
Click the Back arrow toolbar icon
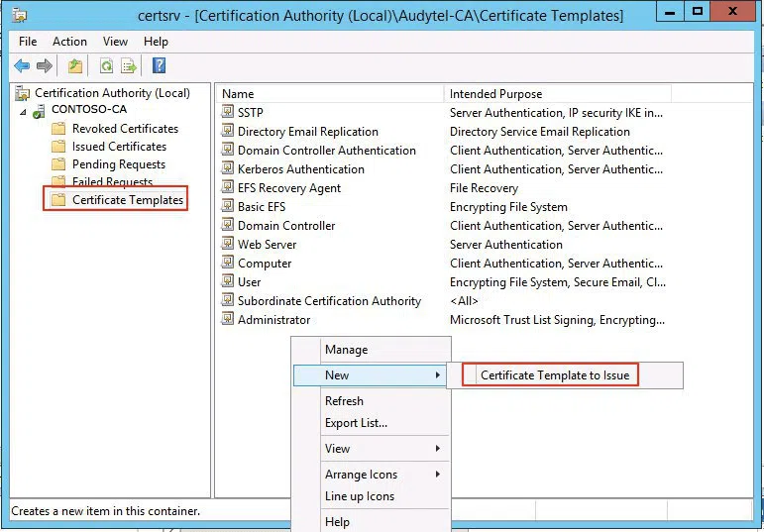[22, 66]
